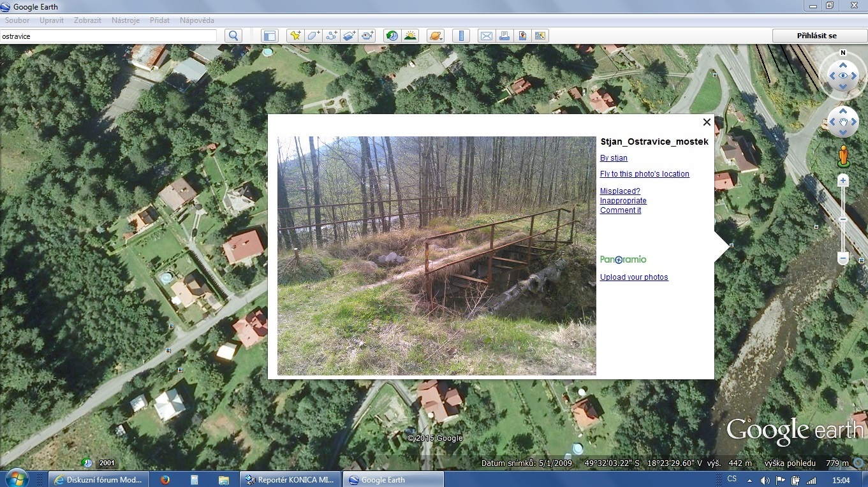
Task: Click the taskbar clock showing 15:04
Action: pos(841,480)
